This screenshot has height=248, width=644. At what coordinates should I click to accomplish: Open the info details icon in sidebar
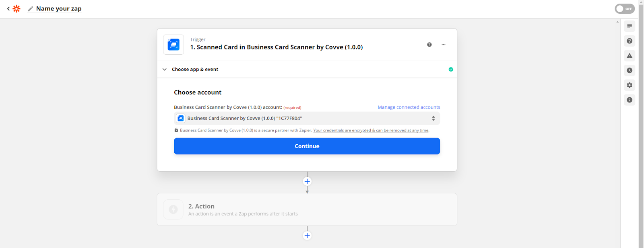click(630, 100)
